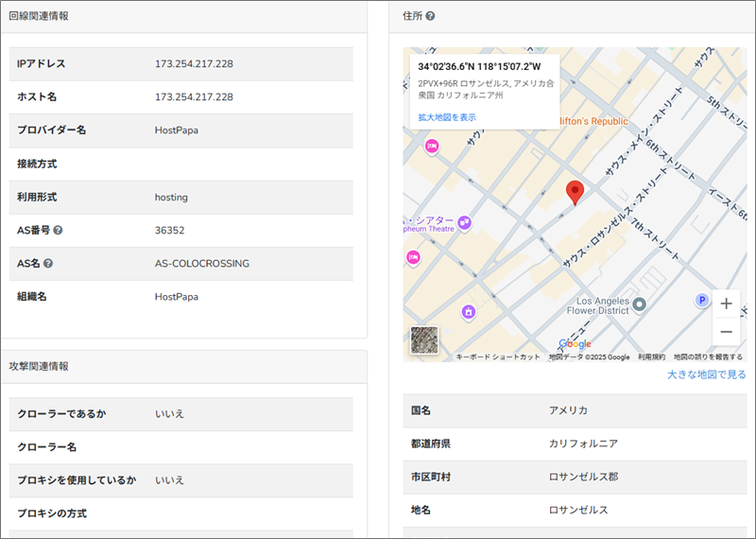This screenshot has height=539, width=756.
Task: Click the help icon beside AS名
Action: tap(47, 263)
